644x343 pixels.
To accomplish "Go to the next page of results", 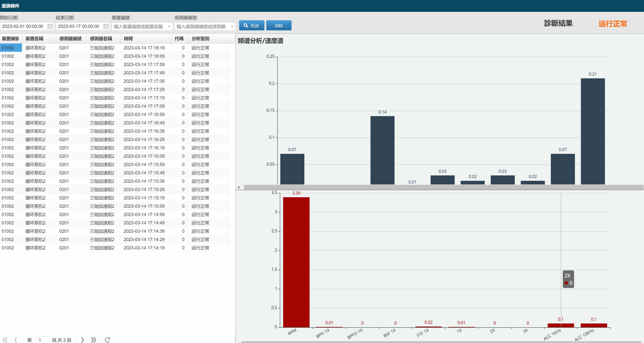I will 82,340.
